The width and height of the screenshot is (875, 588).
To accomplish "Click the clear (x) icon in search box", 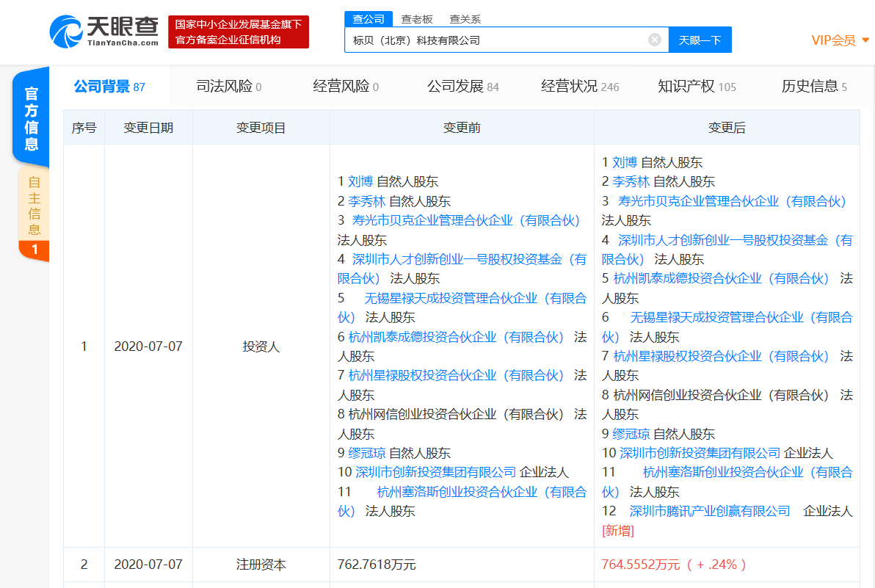I will [x=654, y=40].
